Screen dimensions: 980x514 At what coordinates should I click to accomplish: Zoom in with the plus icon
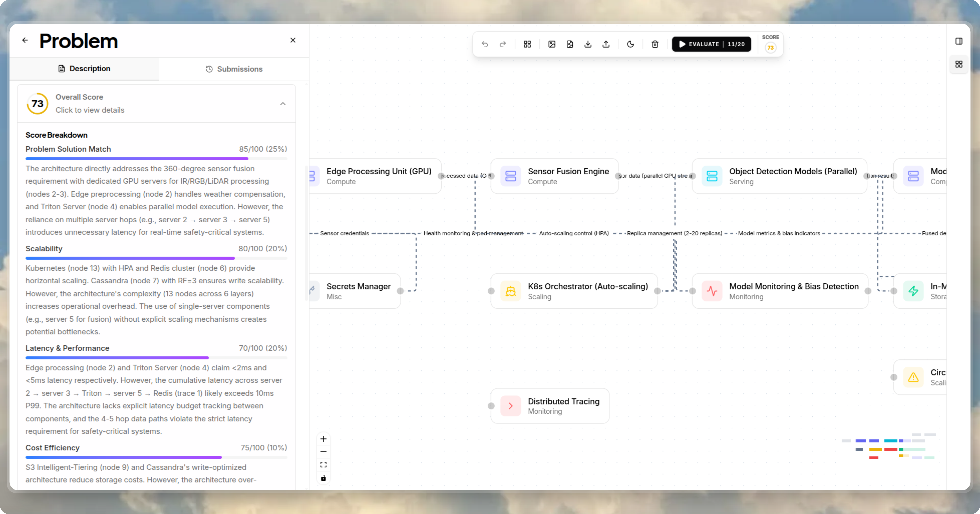click(x=324, y=439)
